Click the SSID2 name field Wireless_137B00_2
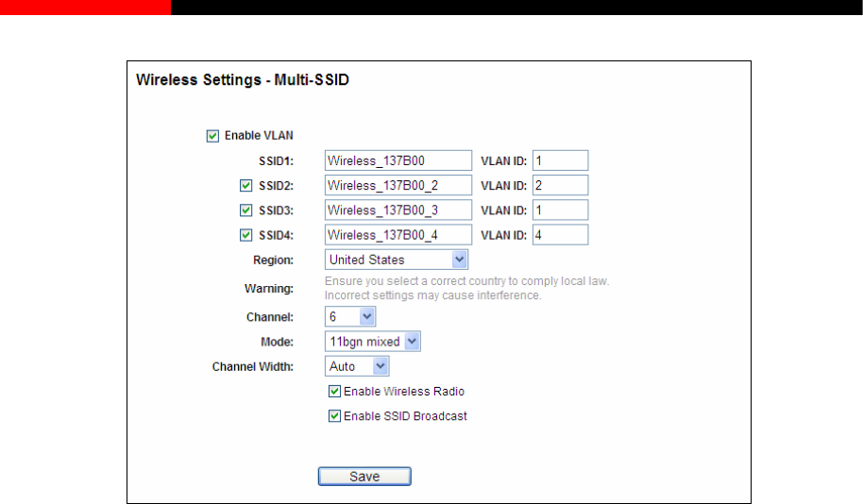 click(x=398, y=185)
